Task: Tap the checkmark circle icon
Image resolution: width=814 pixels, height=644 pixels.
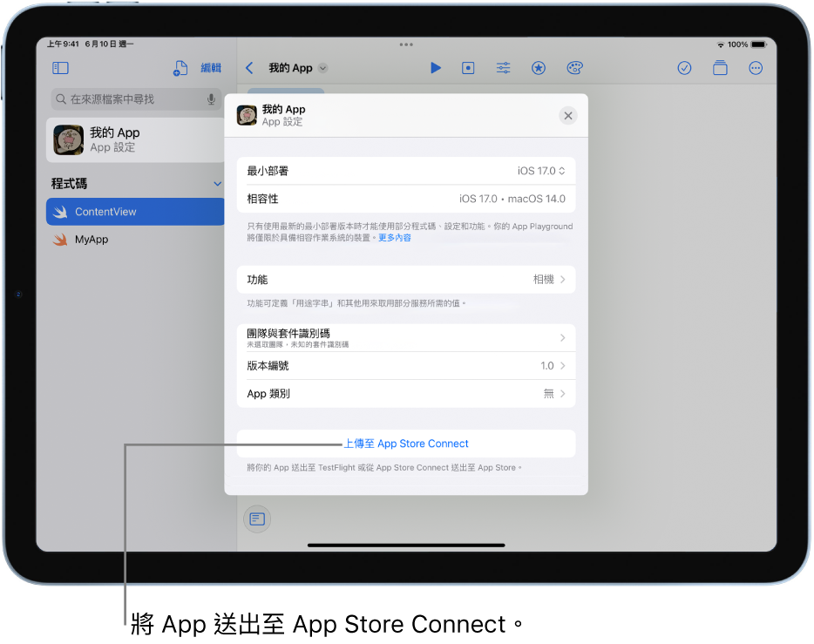Action: point(684,68)
